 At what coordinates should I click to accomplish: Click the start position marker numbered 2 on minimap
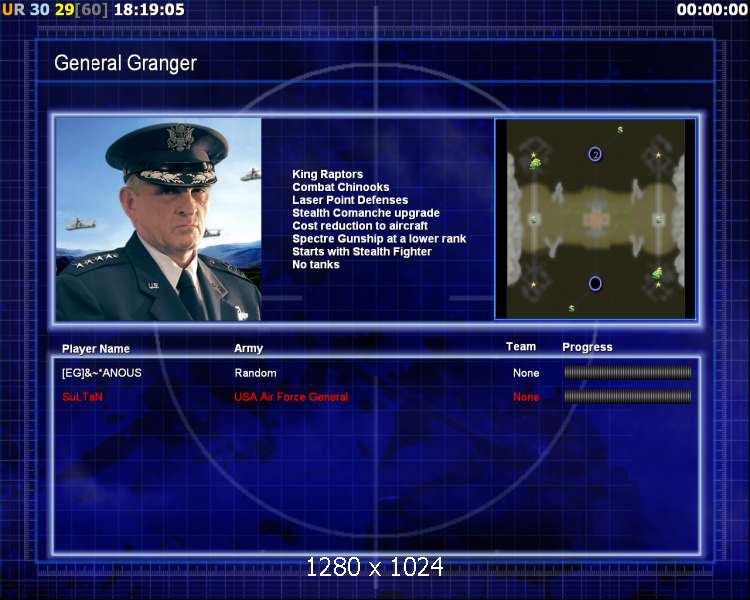click(x=595, y=154)
